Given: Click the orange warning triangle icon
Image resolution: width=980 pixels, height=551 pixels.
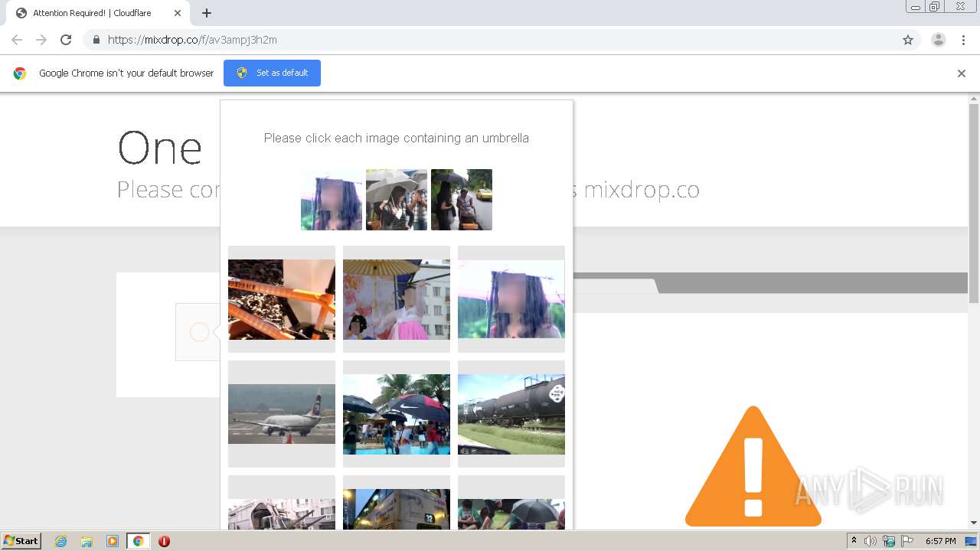Looking at the screenshot, I should (x=753, y=466).
